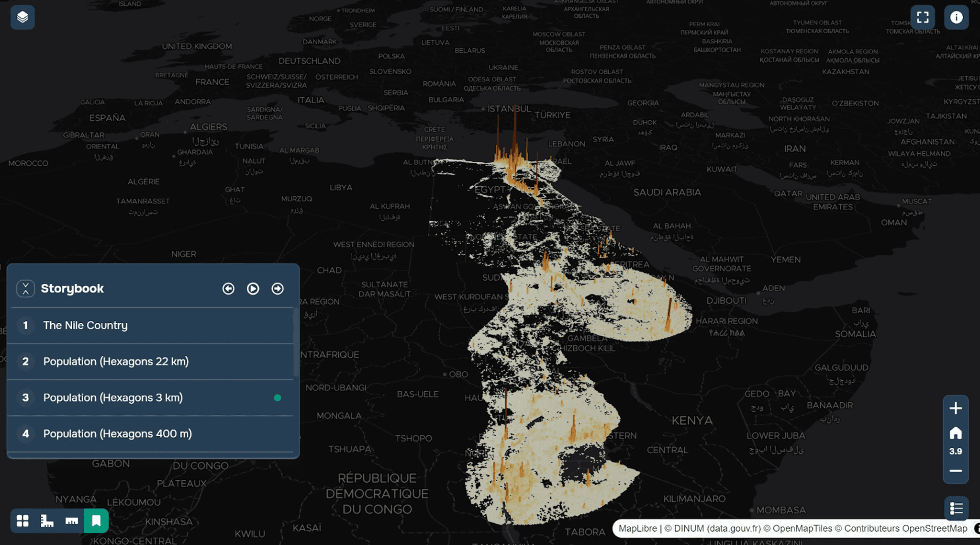980x545 pixels.
Task: Select The Nile Country chapter
Action: pos(85,325)
